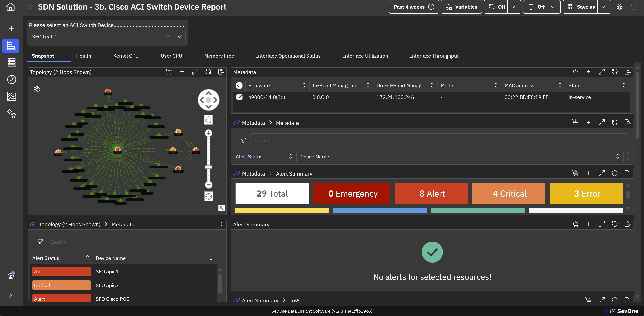Expand the Topology panel to fullscreen
The image size is (644, 316).
tap(195, 72)
